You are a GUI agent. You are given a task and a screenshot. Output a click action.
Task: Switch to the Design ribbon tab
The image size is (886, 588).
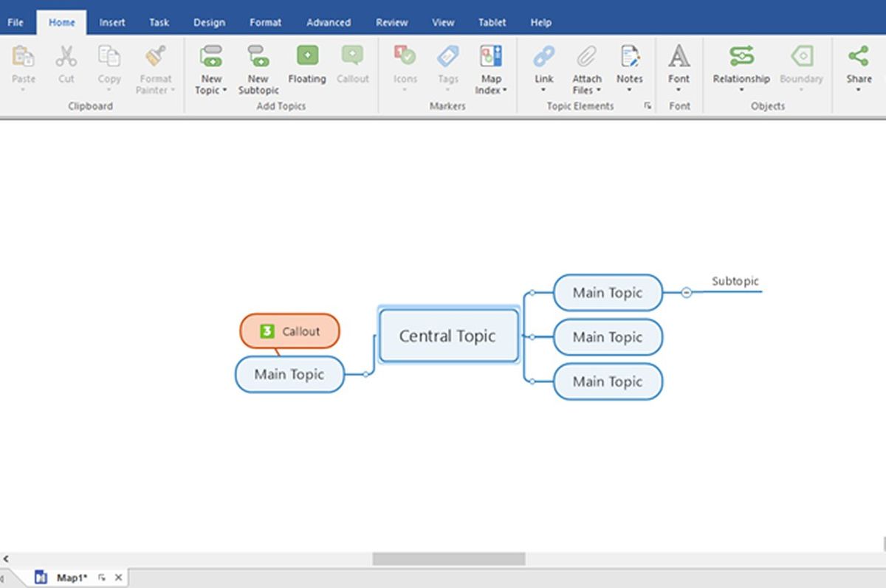209,22
